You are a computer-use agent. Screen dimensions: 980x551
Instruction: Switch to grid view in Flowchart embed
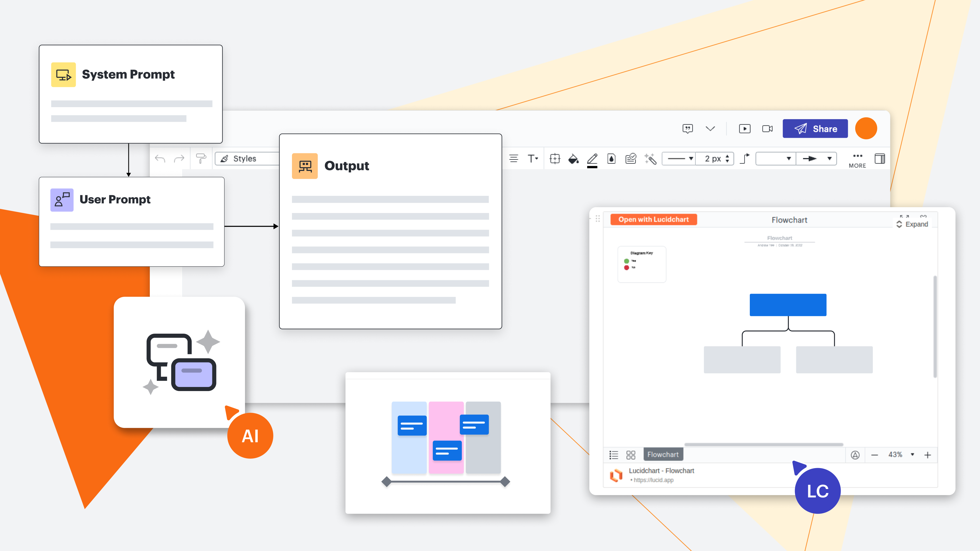coord(631,455)
